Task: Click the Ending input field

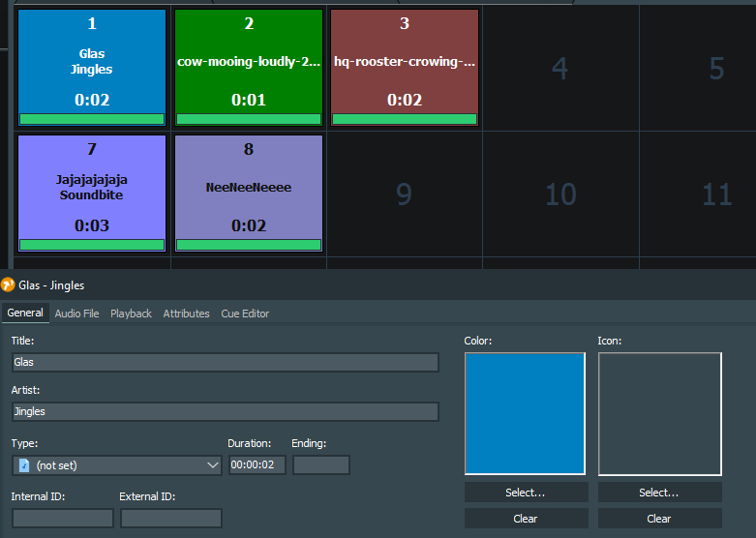Action: (321, 464)
